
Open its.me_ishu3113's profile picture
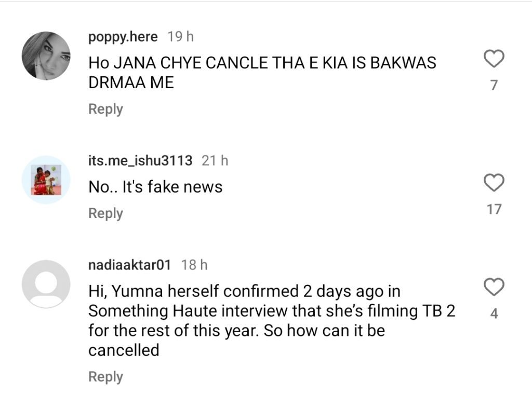pyautogui.click(x=46, y=180)
